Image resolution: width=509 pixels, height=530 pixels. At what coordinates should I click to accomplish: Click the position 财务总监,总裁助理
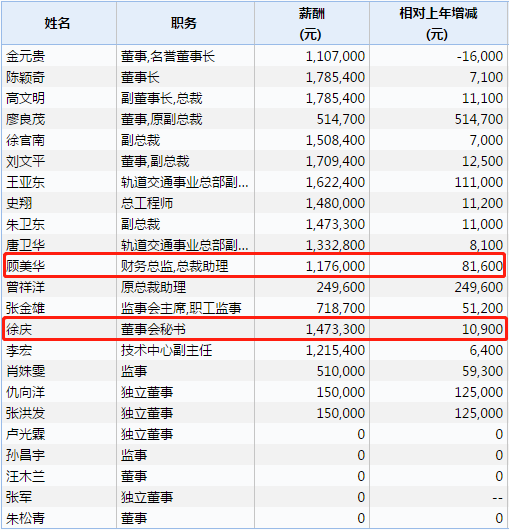click(x=174, y=266)
